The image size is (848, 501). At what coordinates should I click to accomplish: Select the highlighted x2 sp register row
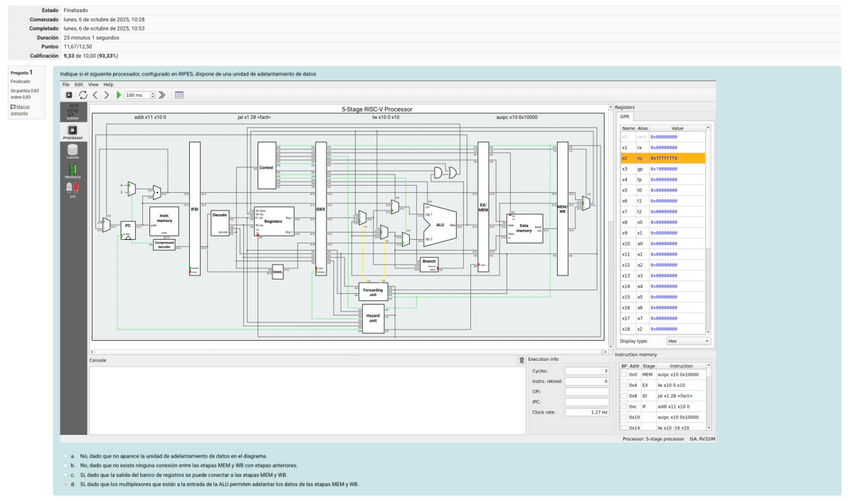pos(663,158)
